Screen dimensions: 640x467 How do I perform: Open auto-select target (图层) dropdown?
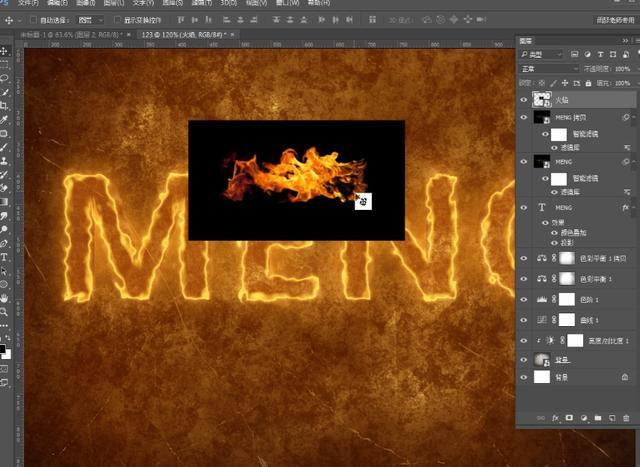(90, 20)
